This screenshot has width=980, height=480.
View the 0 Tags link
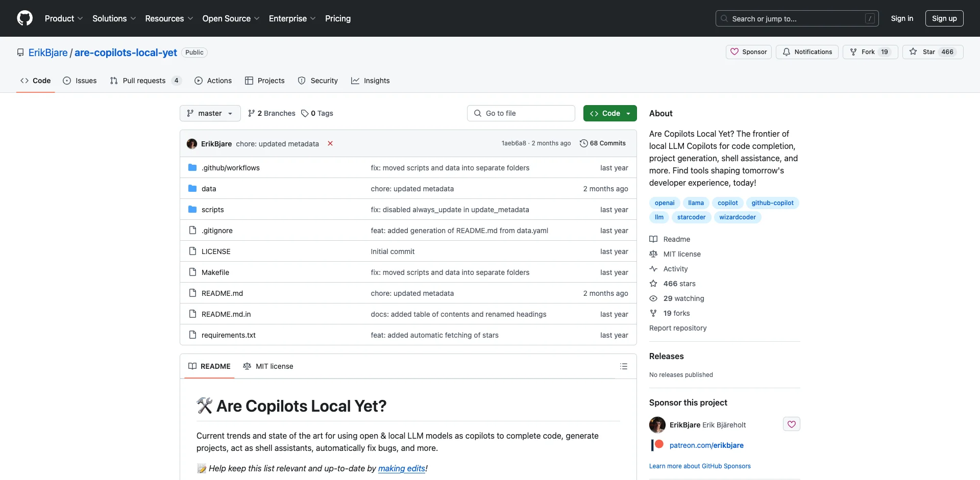[x=317, y=113]
